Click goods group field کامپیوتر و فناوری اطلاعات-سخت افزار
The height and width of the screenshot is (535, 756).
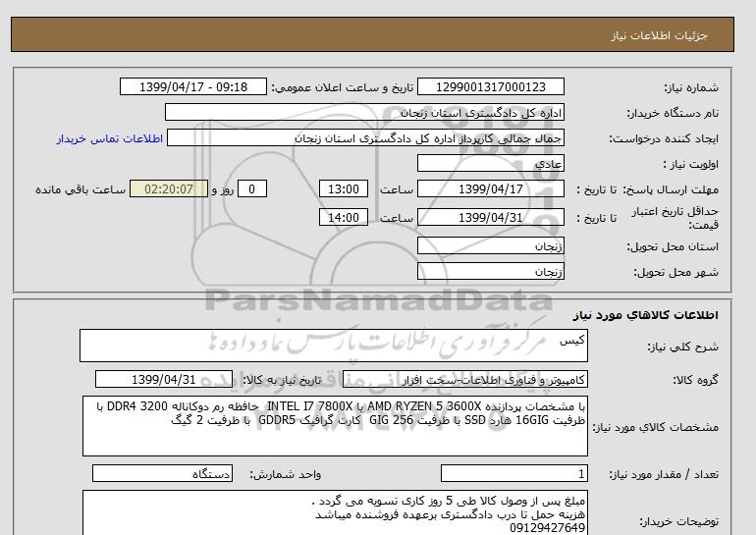coord(465,379)
